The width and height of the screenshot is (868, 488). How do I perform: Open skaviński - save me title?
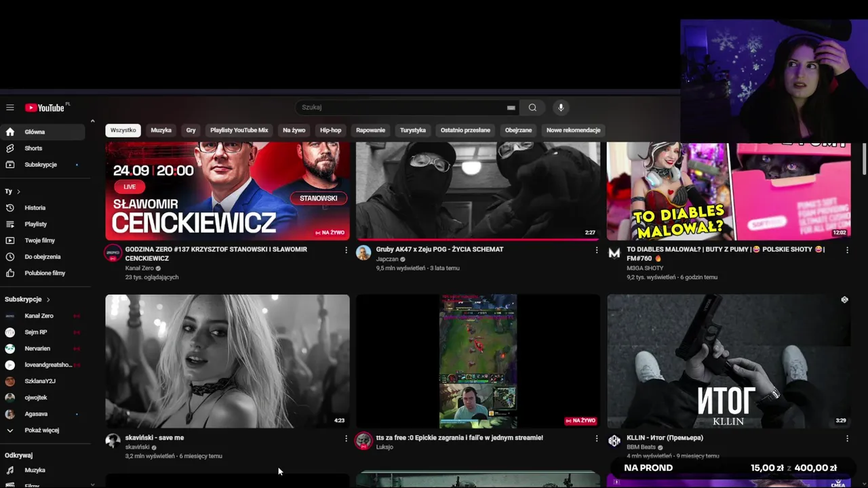click(155, 438)
